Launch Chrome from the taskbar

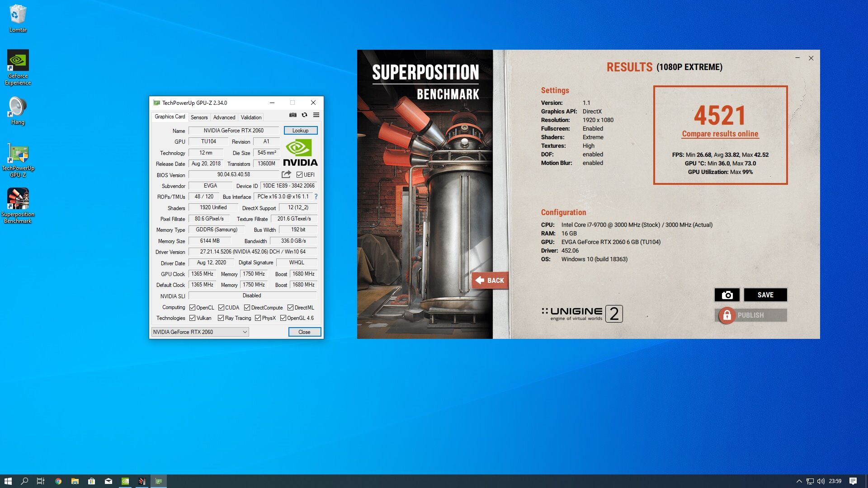pyautogui.click(x=58, y=481)
